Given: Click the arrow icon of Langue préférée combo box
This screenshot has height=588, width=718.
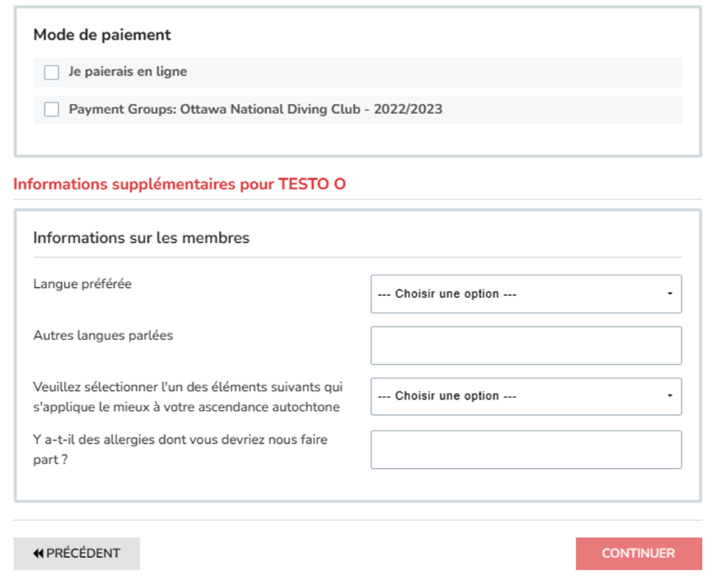Looking at the screenshot, I should click(x=670, y=294).
